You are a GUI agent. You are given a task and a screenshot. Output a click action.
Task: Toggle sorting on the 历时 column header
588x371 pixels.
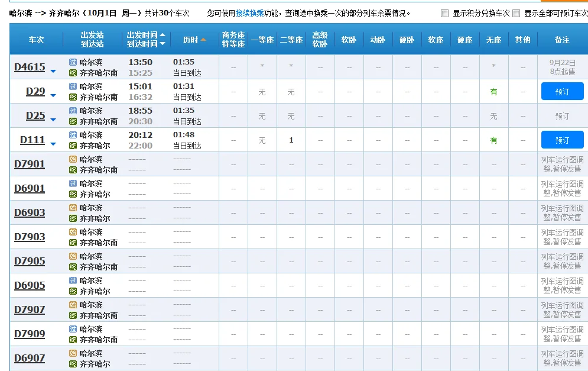[x=192, y=40]
